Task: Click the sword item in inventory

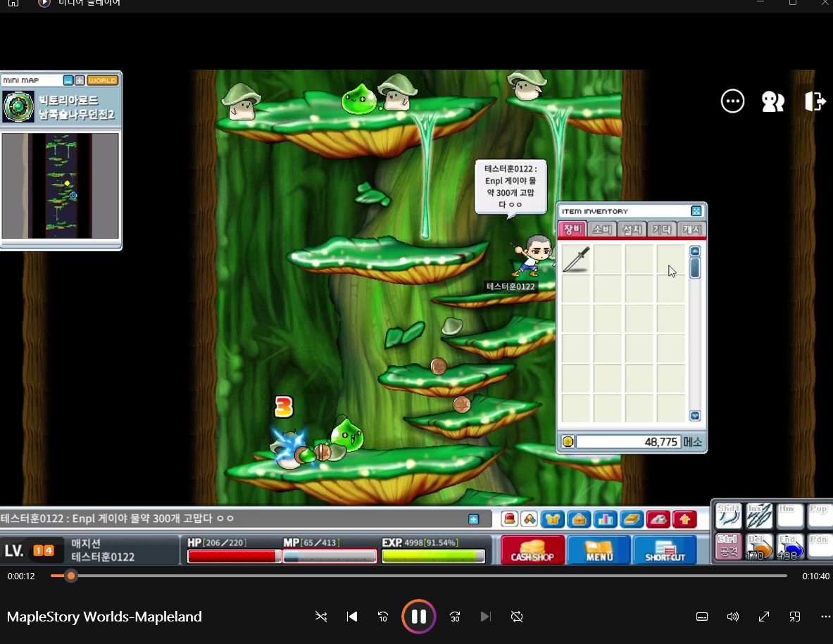Action: pyautogui.click(x=576, y=259)
